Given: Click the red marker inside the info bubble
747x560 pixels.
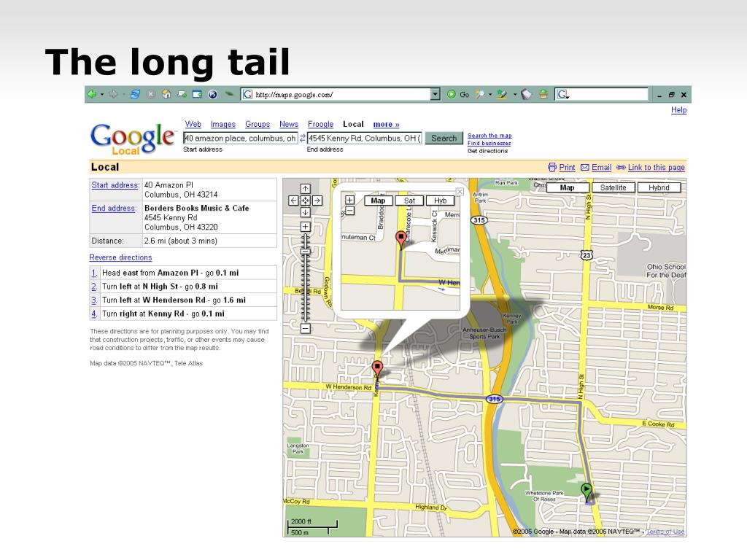Looking at the screenshot, I should [401, 239].
